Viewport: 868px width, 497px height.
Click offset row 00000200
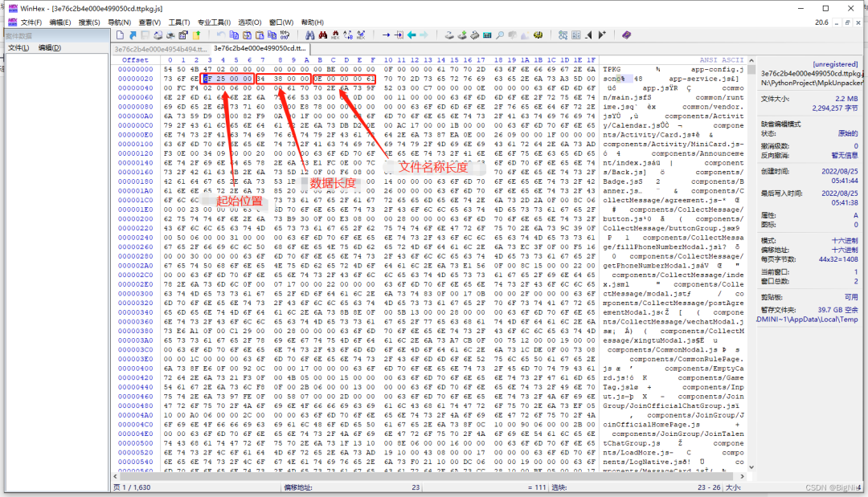pyautogui.click(x=135, y=218)
